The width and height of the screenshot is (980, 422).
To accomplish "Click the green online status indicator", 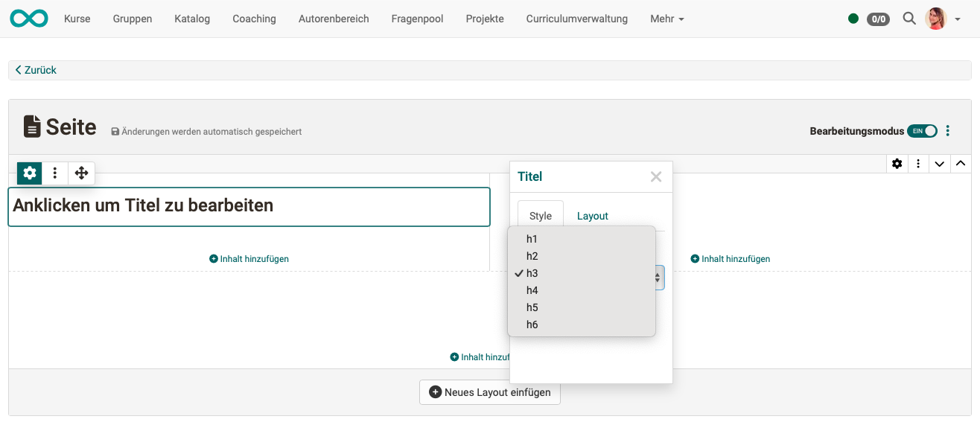I will (853, 19).
